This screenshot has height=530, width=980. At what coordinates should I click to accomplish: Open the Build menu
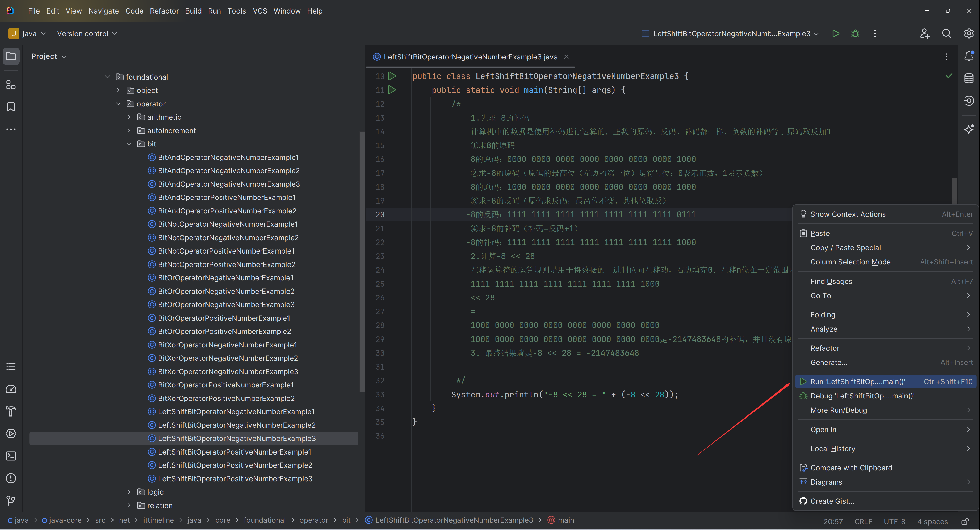point(193,11)
